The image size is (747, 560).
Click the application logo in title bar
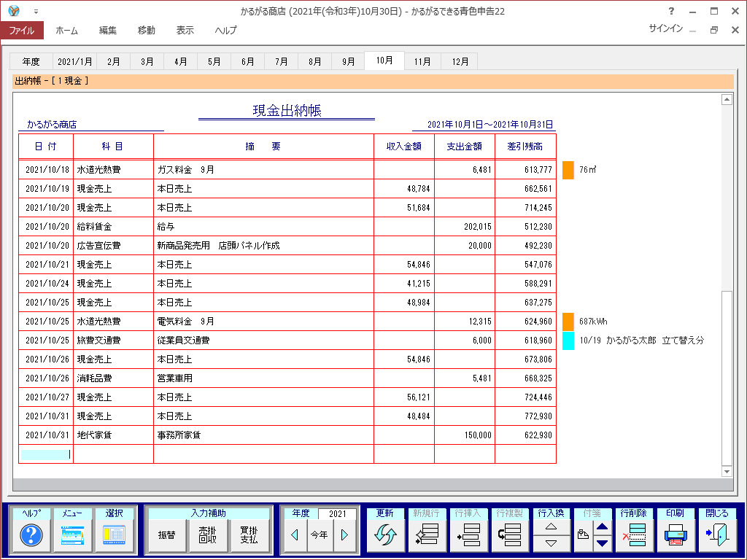coord(14,10)
